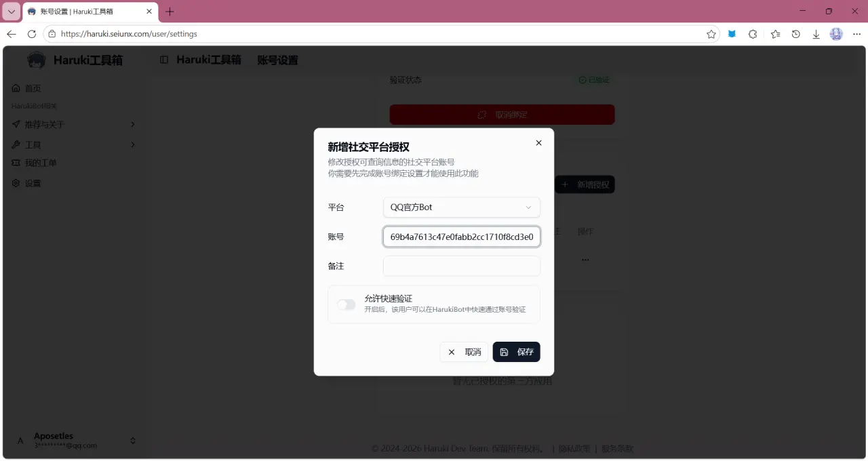Viewport: 868px width, 461px height.
Task: Enable the 允许快速验证 switch
Action: point(347,304)
